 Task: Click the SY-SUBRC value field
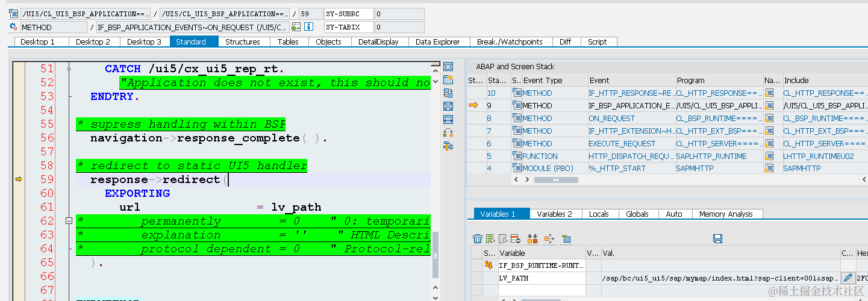pos(399,14)
